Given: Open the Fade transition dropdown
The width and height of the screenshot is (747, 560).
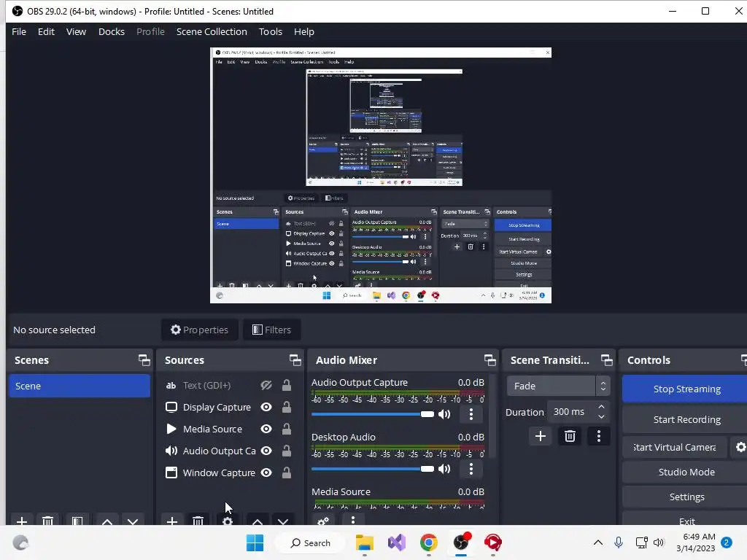Looking at the screenshot, I should pos(558,386).
